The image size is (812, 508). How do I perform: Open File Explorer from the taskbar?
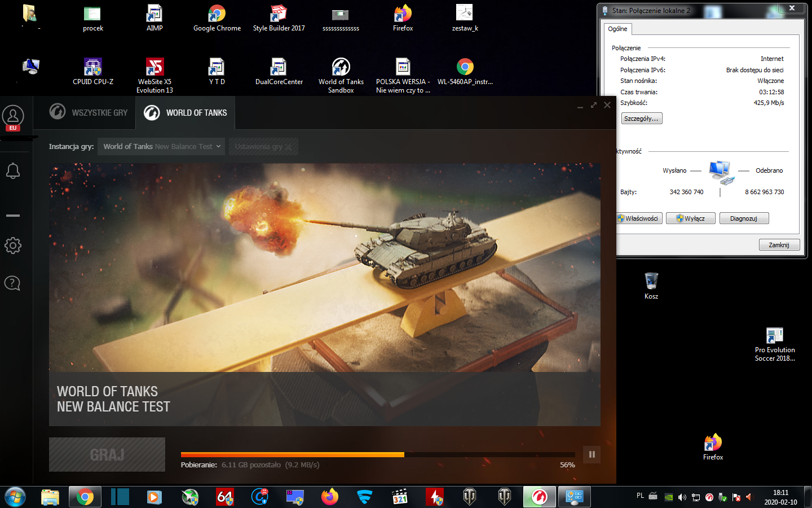click(x=50, y=497)
